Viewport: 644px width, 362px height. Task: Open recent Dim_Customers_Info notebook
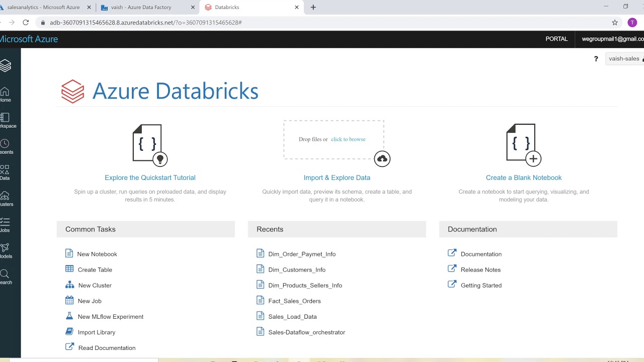tap(297, 269)
